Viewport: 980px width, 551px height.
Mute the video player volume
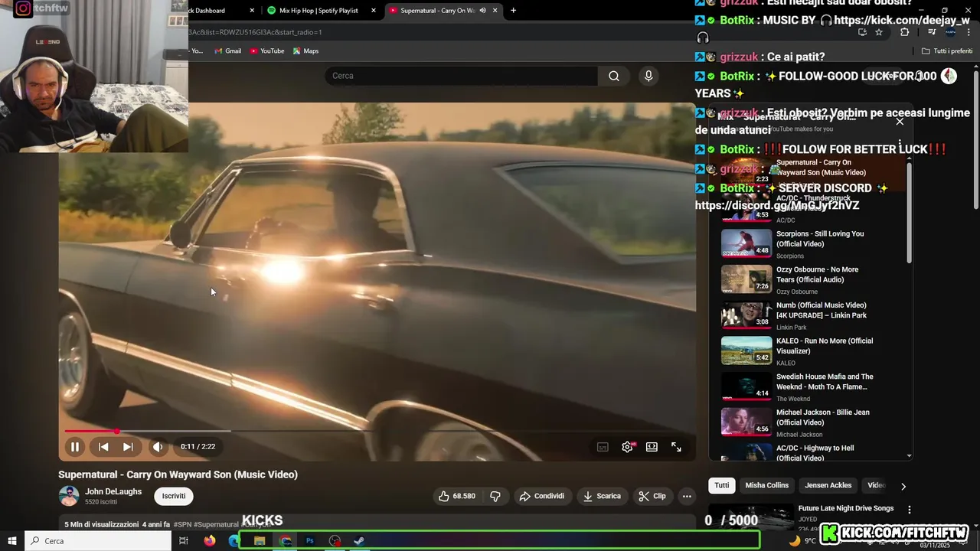point(158,447)
